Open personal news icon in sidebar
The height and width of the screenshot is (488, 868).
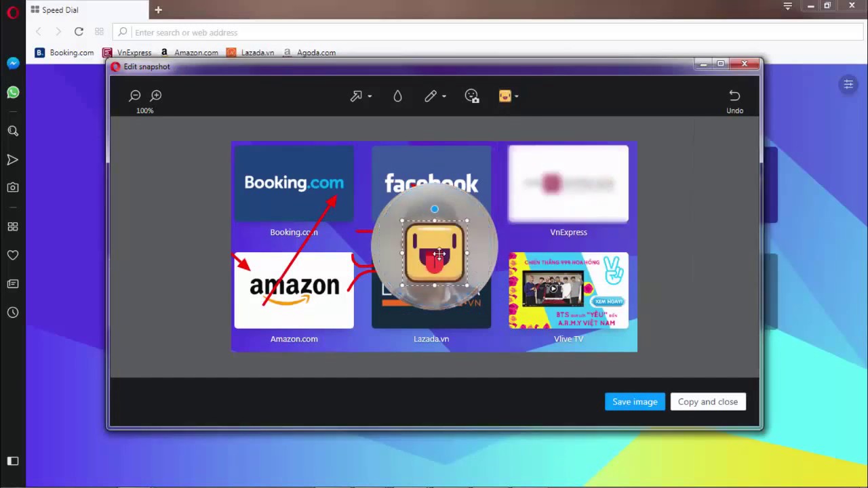point(13,284)
